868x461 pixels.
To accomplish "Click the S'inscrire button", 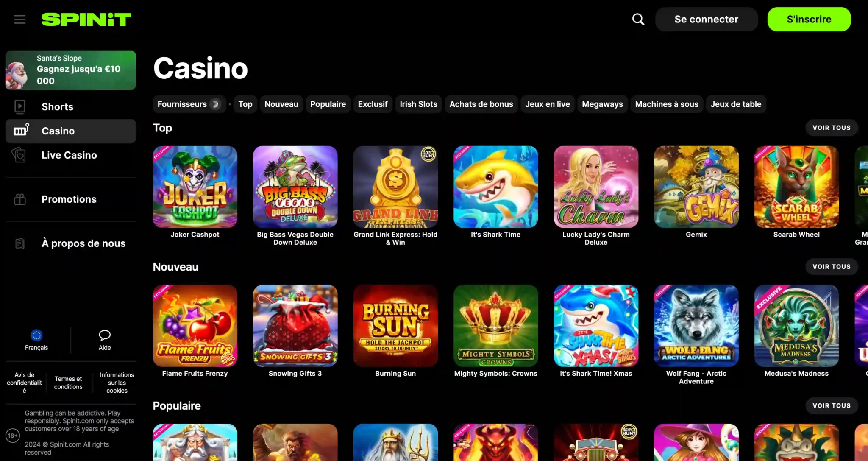I will tap(809, 20).
